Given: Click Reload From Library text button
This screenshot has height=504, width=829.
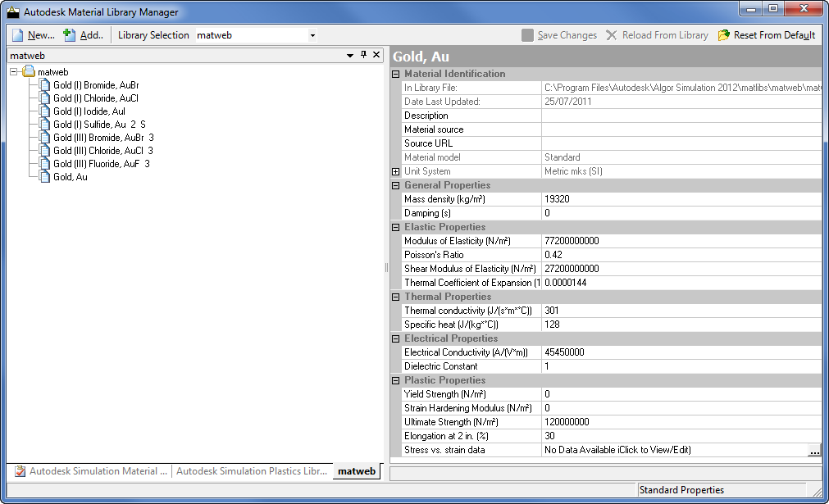Looking at the screenshot, I should pos(665,35).
